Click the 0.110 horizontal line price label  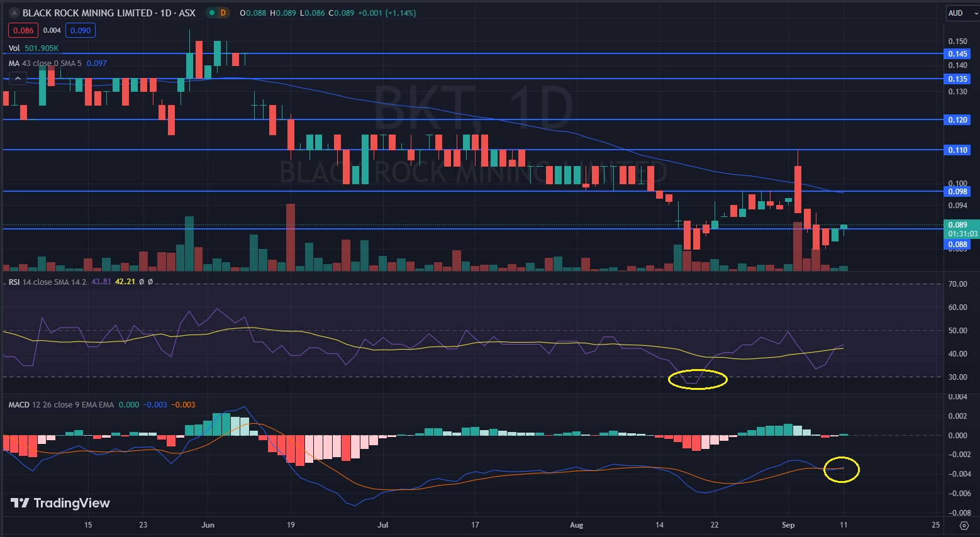pyautogui.click(x=958, y=150)
